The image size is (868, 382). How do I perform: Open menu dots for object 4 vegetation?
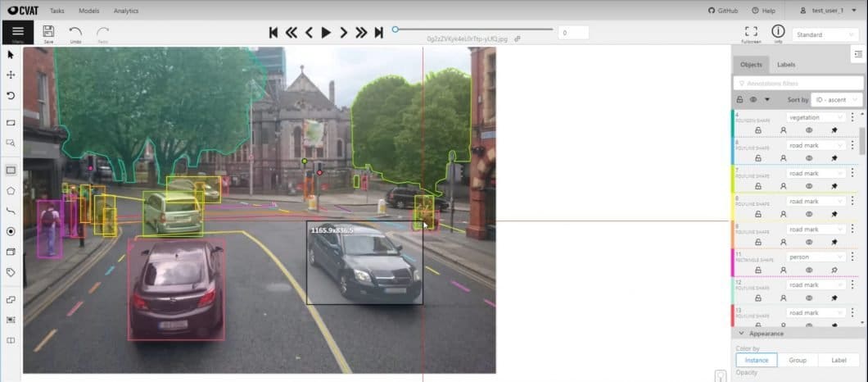pyautogui.click(x=852, y=117)
